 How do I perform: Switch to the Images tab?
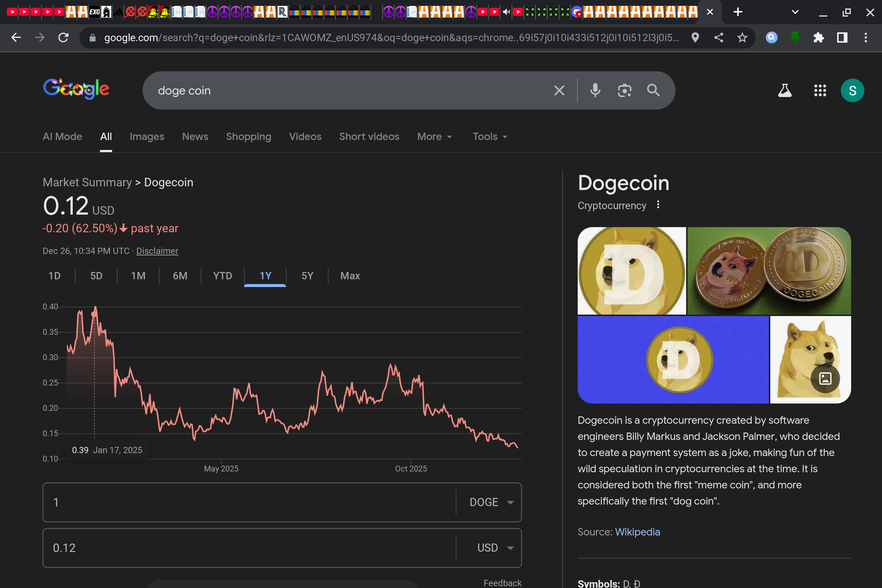147,136
